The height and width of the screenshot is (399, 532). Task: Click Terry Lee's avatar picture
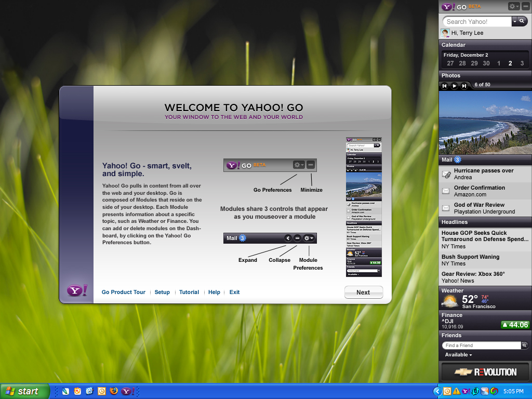(445, 33)
